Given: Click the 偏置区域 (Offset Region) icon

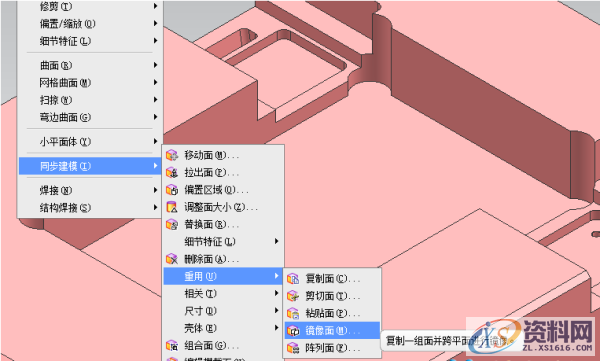Looking at the screenshot, I should click(x=172, y=190).
